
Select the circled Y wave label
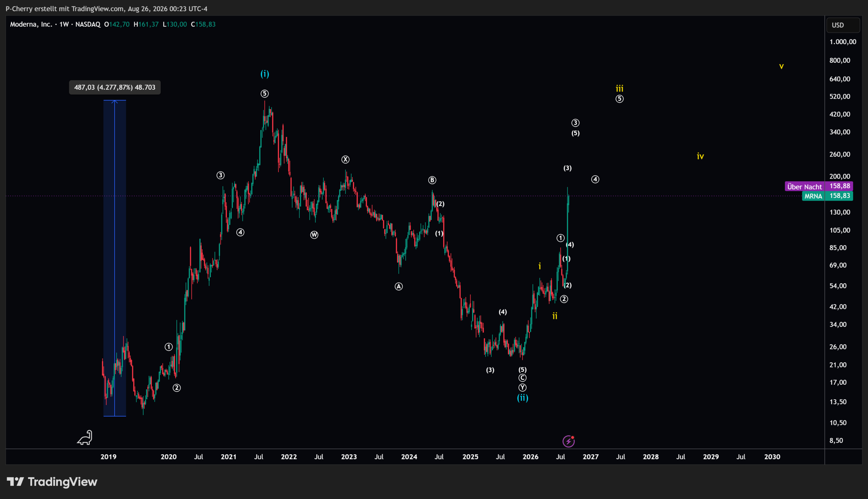click(x=522, y=387)
